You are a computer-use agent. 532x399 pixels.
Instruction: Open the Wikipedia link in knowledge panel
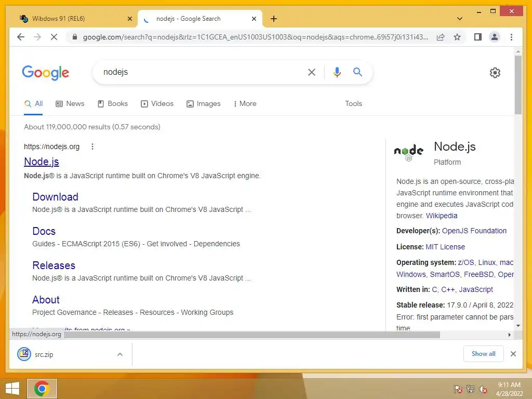tap(442, 216)
